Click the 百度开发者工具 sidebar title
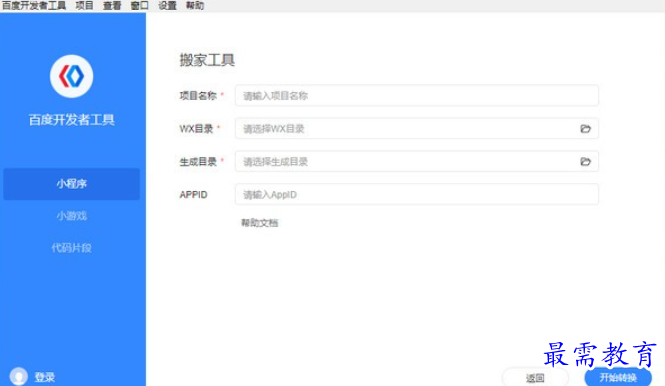665x386 pixels. pos(71,120)
